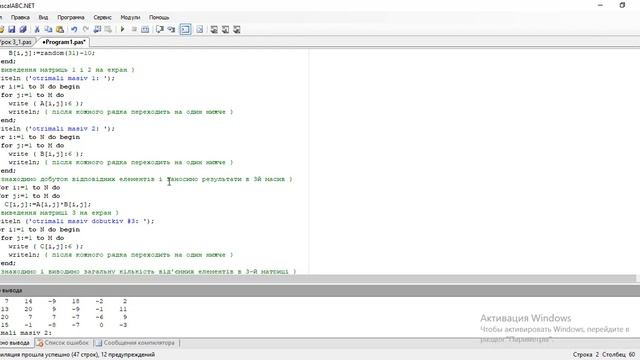Click the Столбец 60 status bar entry
This screenshot has height=360, width=640.
coord(619,355)
